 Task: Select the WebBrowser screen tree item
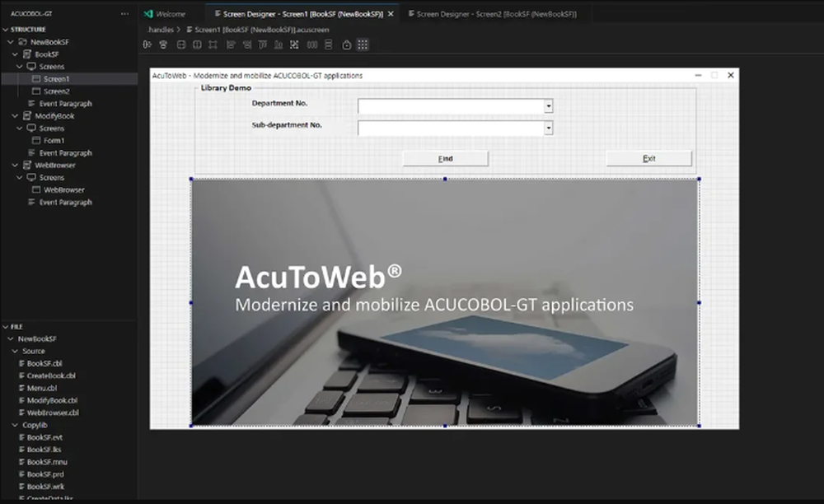pos(63,189)
